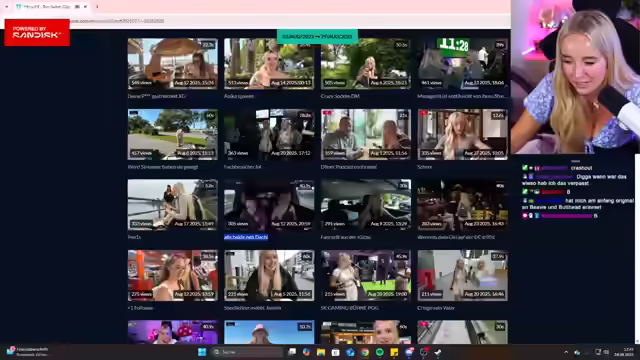640x360 pixels.
Task: Open the clip with 513 views
Action: [269, 63]
